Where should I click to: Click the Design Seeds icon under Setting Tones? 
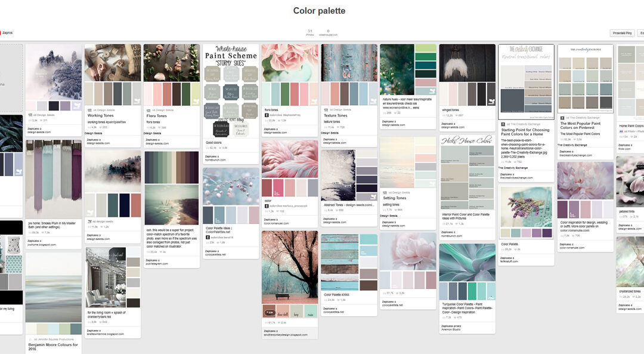point(385,192)
